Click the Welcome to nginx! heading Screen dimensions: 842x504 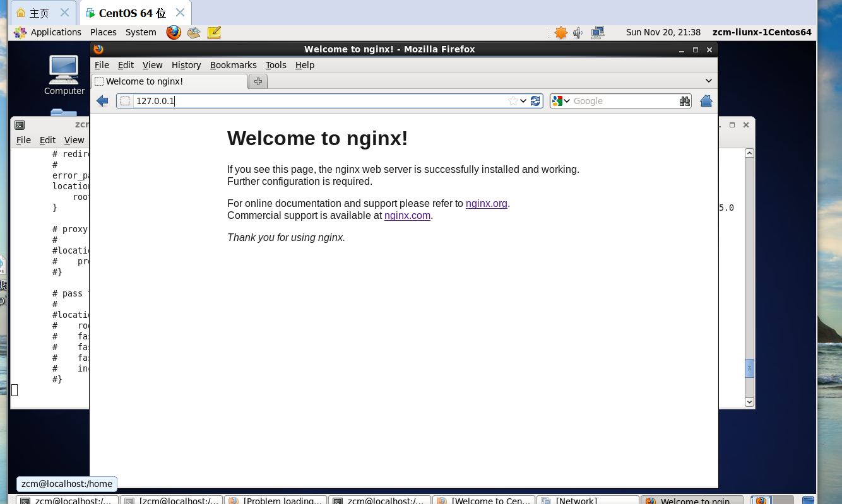click(317, 138)
